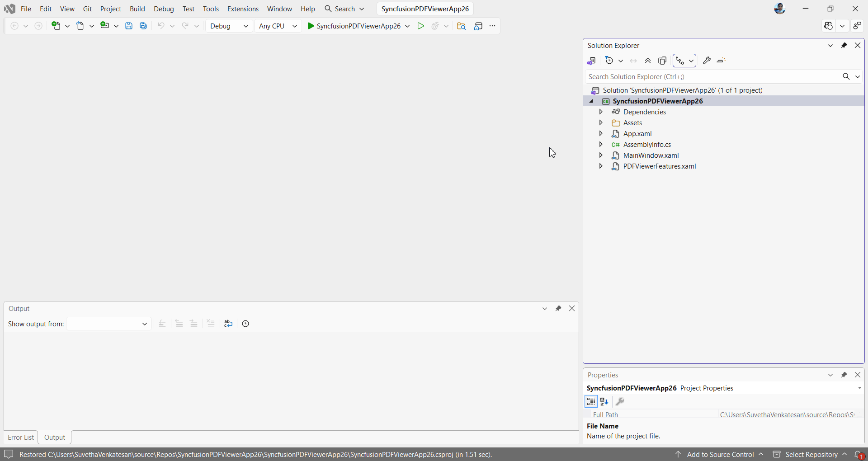Clear All text in the Output window

(x=211, y=324)
